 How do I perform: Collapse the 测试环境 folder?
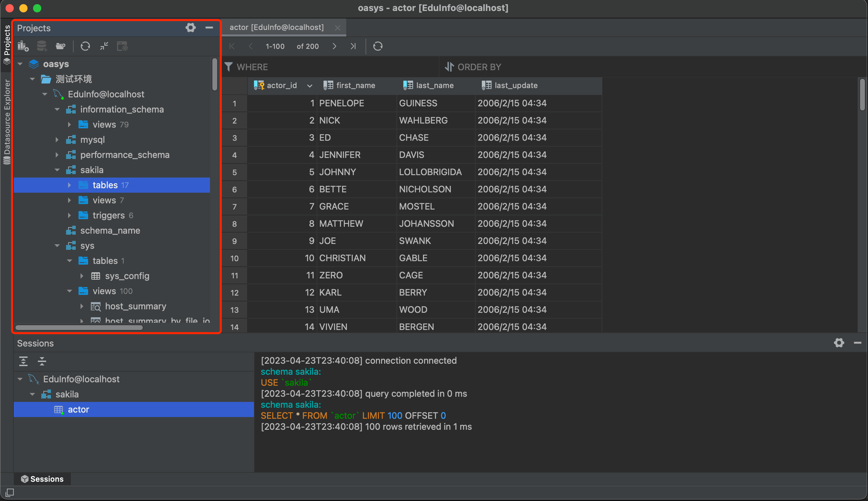[32, 79]
